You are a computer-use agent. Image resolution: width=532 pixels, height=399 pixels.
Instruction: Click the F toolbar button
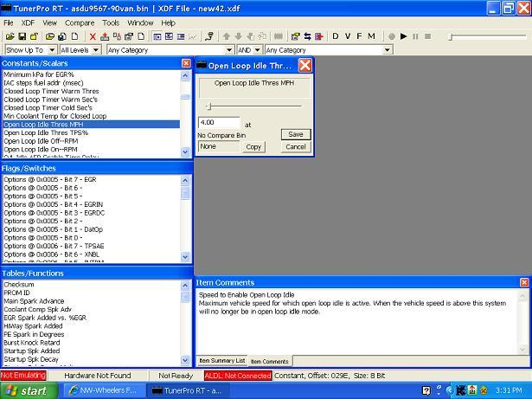[x=360, y=36]
